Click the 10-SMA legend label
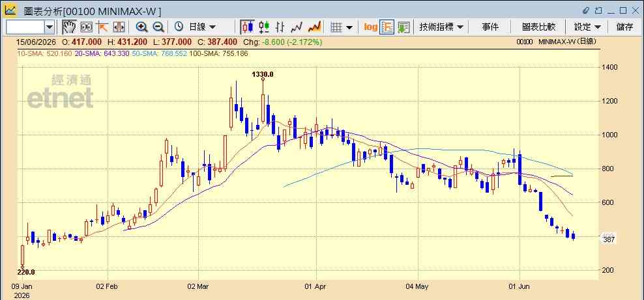644x300 pixels. (x=44, y=53)
